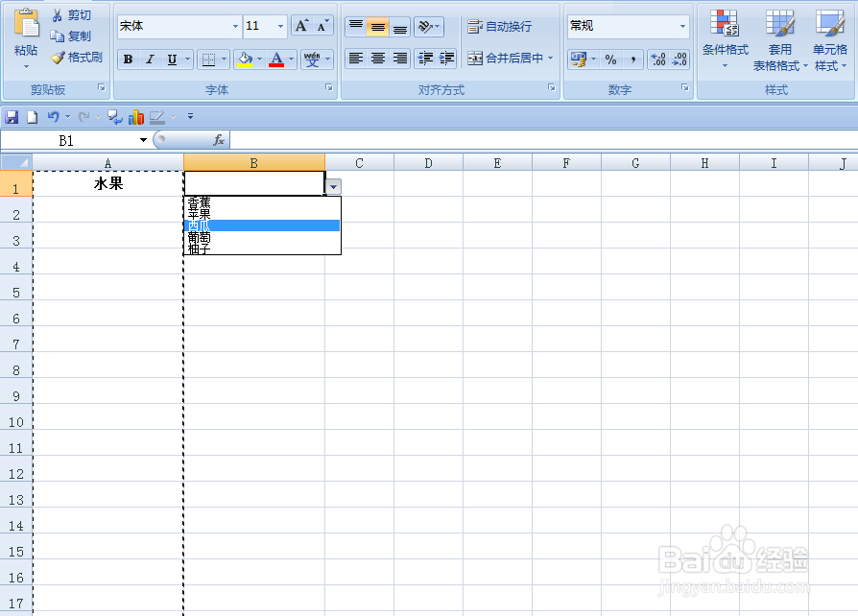Click the Copy (复制) icon
This screenshot has width=858, height=616.
click(58, 36)
